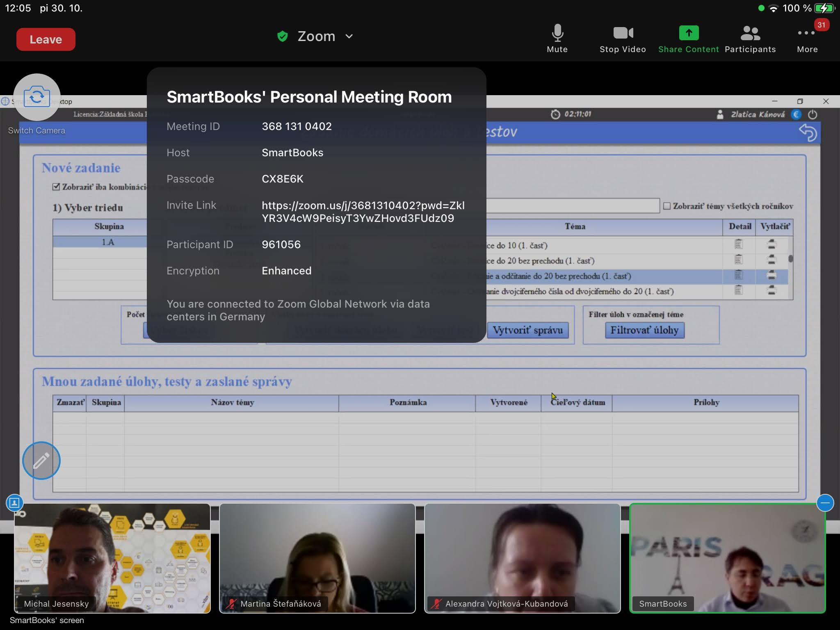The image size is (840, 630).
Task: Click the power icon beside Zlatica Kánová
Action: [813, 114]
